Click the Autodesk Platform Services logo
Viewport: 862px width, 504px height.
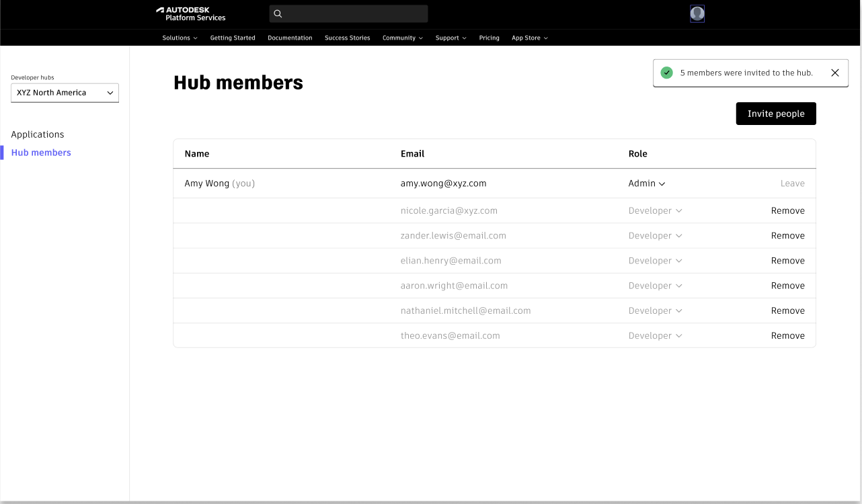191,14
